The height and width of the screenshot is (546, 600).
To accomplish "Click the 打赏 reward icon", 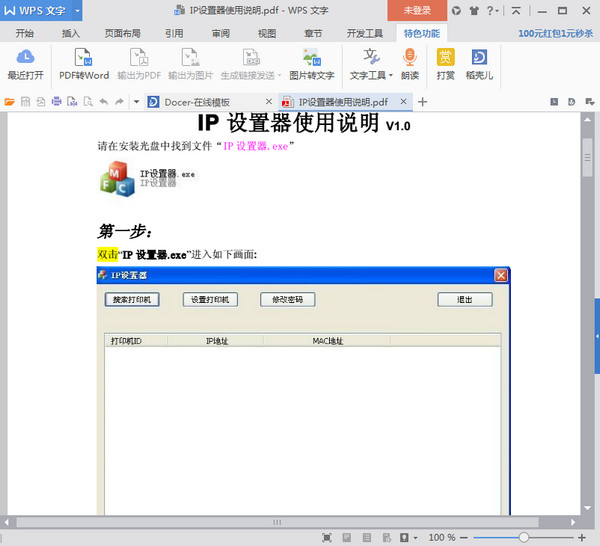I will [445, 57].
